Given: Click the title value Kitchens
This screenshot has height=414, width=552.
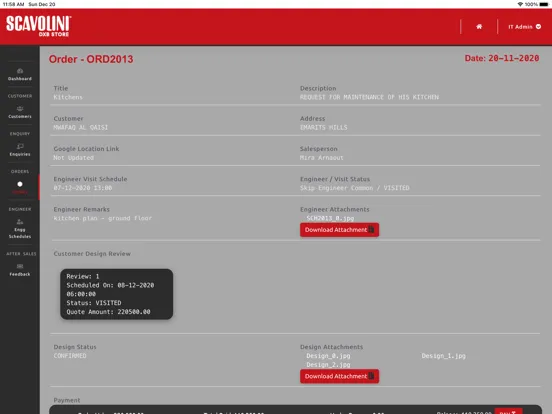Looking at the screenshot, I should pyautogui.click(x=68, y=97).
